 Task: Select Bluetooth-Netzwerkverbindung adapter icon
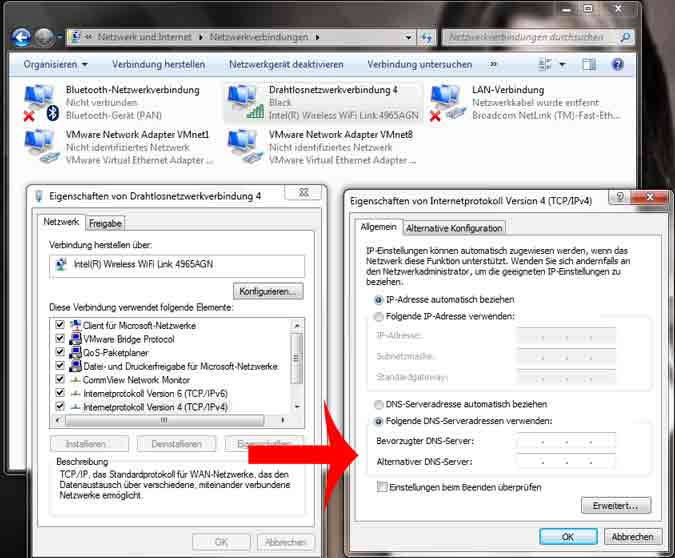pyautogui.click(x=40, y=102)
